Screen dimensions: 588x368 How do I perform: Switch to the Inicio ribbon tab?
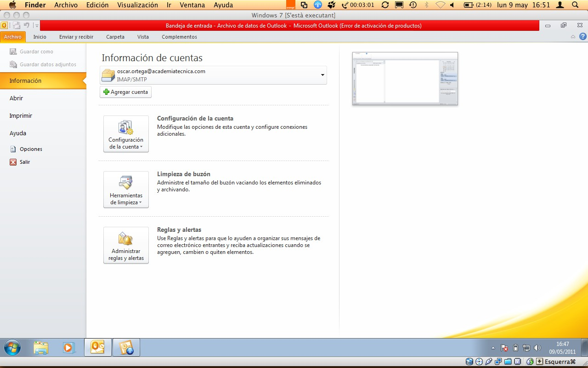click(x=40, y=37)
